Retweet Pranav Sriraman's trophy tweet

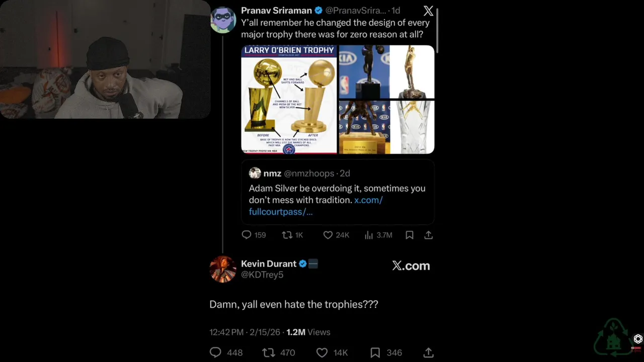tap(292, 235)
